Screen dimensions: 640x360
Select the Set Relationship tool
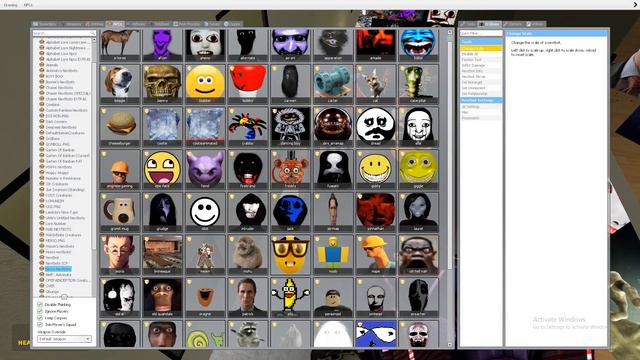pyautogui.click(x=481, y=93)
